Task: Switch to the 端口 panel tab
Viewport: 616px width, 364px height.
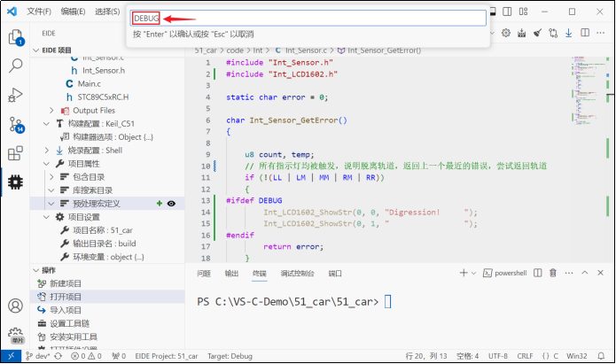Action: pos(335,274)
